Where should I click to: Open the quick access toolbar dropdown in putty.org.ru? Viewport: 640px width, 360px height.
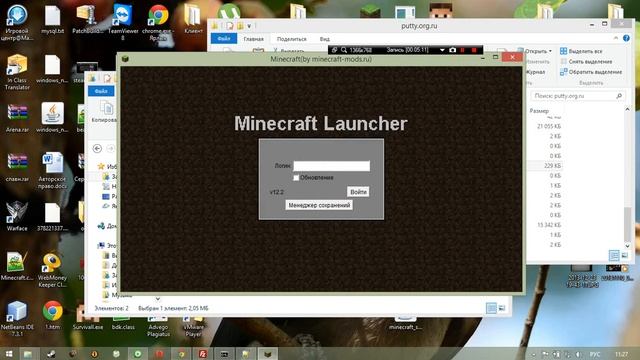249,26
